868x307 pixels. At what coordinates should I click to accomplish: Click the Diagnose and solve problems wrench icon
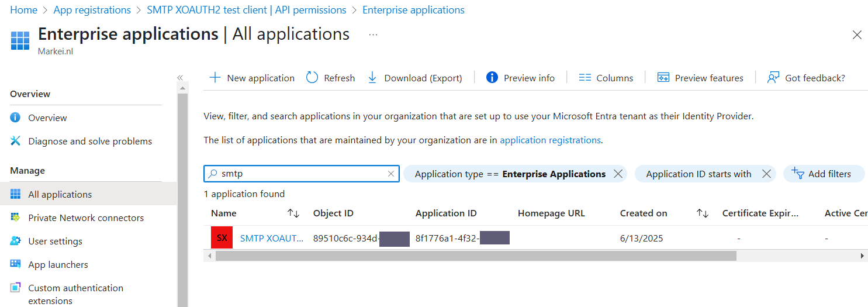pos(16,141)
